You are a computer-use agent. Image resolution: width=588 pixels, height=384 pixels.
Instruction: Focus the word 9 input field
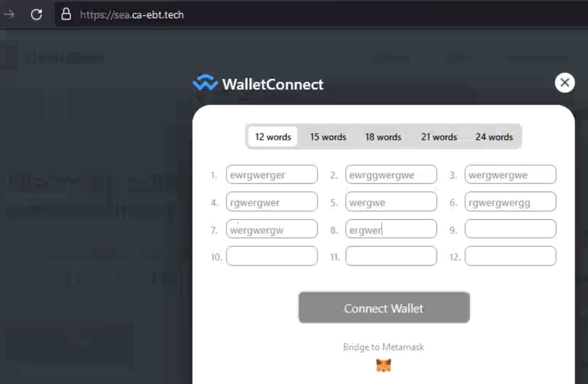510,229
